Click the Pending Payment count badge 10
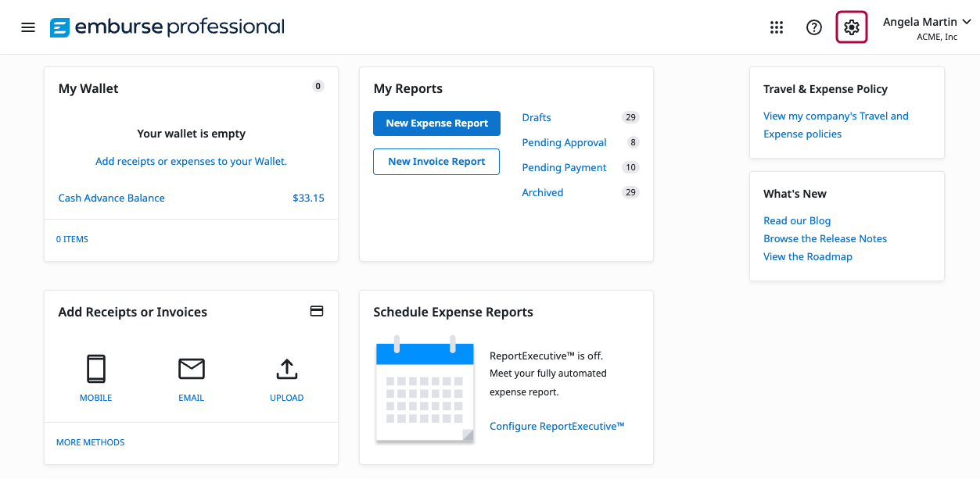Image resolution: width=980 pixels, height=479 pixels. [630, 167]
